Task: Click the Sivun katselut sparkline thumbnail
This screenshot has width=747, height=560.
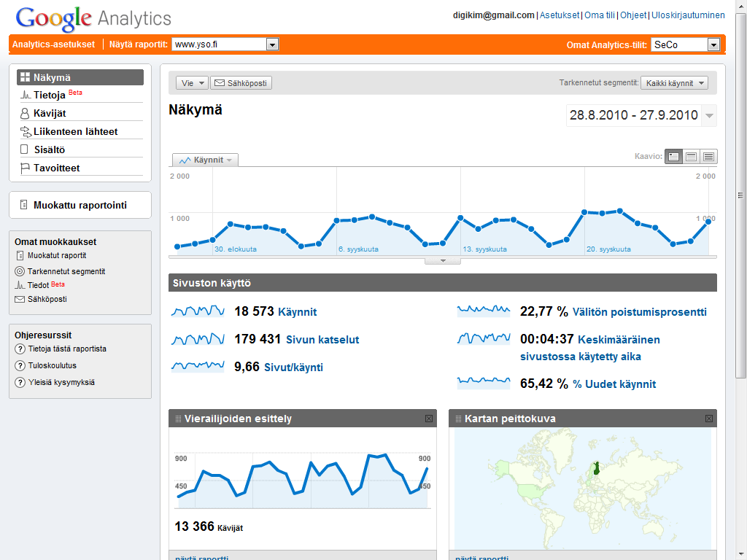Action: [x=198, y=338]
